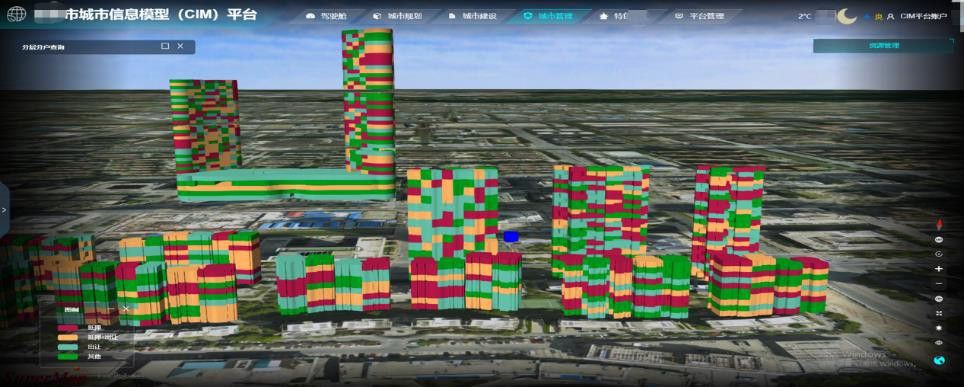Zoom in with the plus icon
964x387 pixels.
pyautogui.click(x=939, y=269)
